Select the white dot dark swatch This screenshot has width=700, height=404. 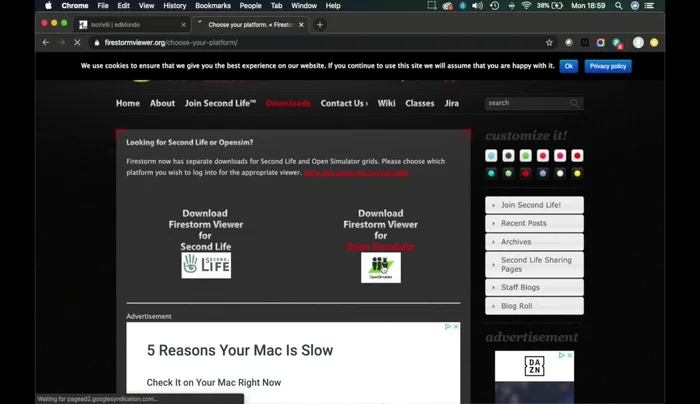(x=560, y=173)
